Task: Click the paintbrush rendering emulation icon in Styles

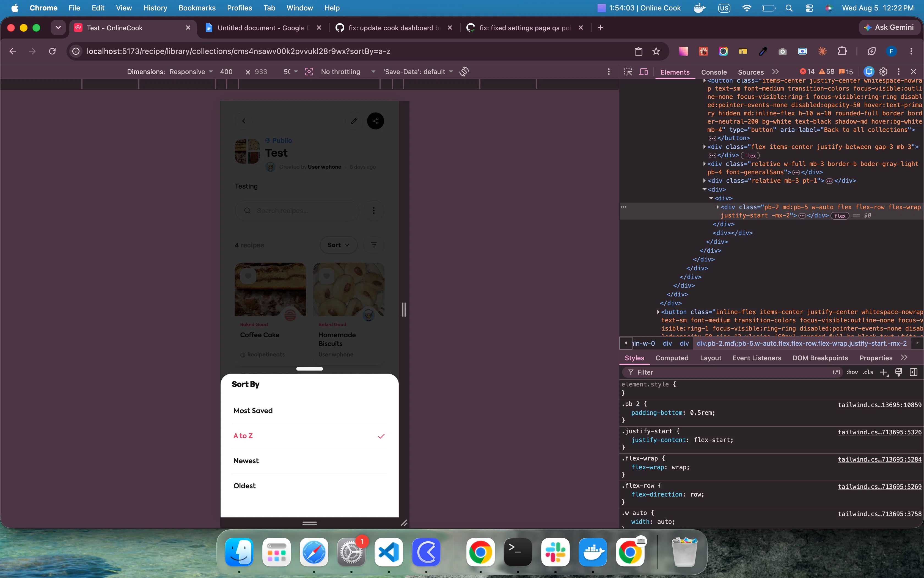Action: tap(899, 372)
